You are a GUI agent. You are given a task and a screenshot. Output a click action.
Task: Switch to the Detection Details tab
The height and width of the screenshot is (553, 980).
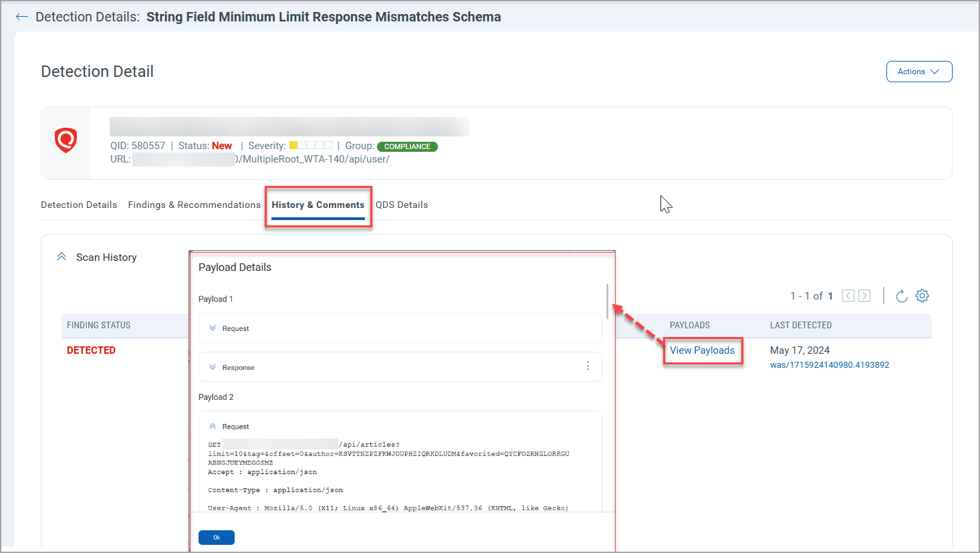tap(79, 205)
